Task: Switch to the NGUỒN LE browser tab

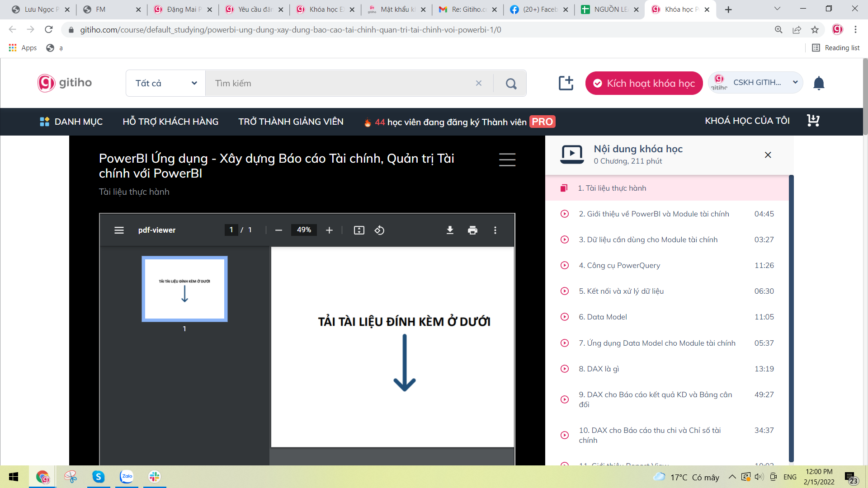Action: (610, 9)
